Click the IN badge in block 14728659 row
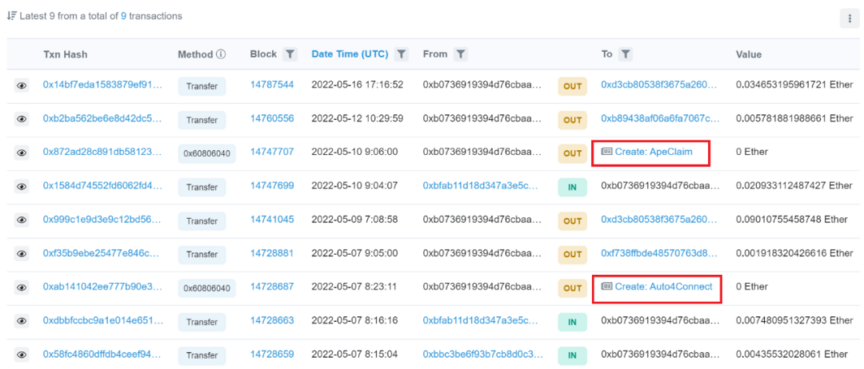Viewport: 864px width, 369px height. 573,355
